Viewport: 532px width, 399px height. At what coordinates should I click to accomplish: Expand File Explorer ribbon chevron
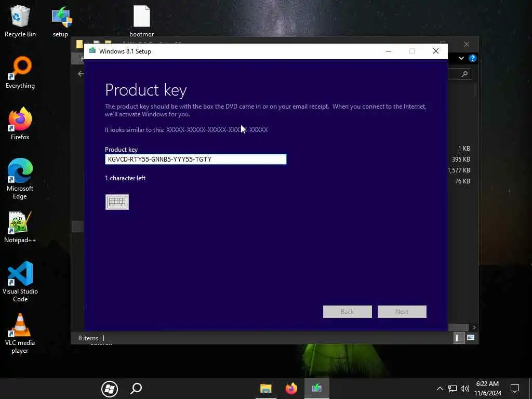tap(461, 58)
